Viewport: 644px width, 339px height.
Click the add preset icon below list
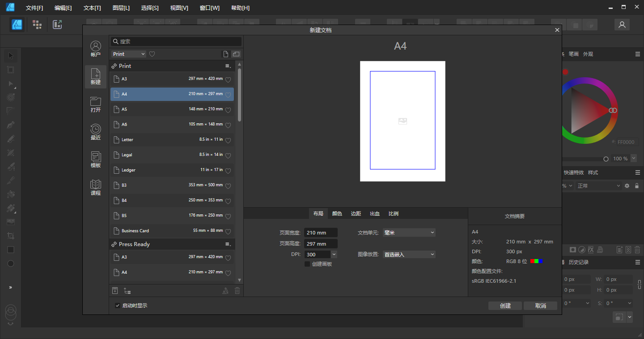tap(115, 291)
